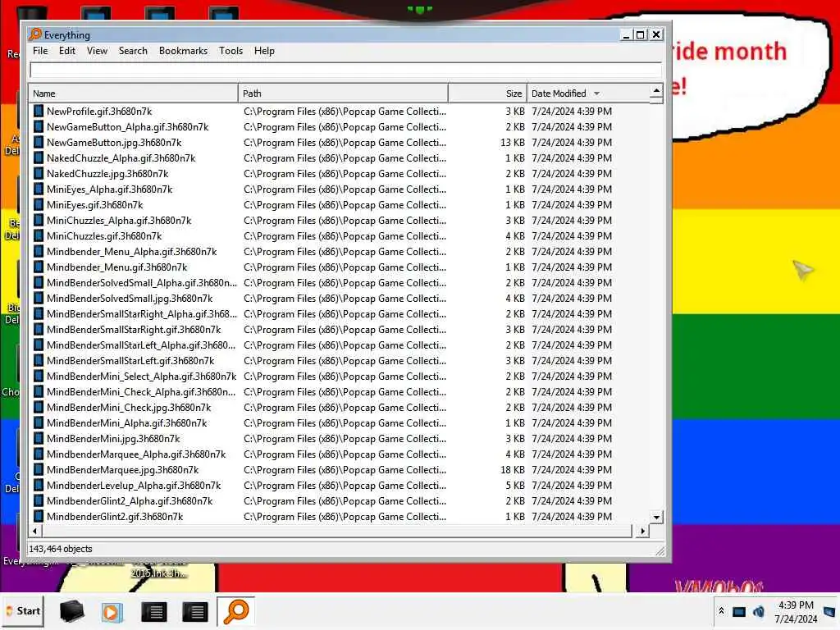The width and height of the screenshot is (840, 630).
Task: Select file name MindBenderSolvedSmall_Alpha.gif.3h680n...
Action: (141, 283)
